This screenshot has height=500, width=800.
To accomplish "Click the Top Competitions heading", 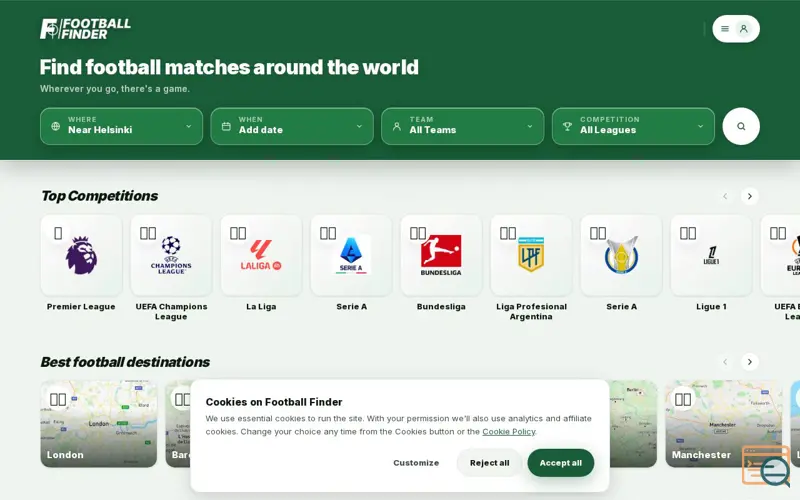I will (99, 196).
